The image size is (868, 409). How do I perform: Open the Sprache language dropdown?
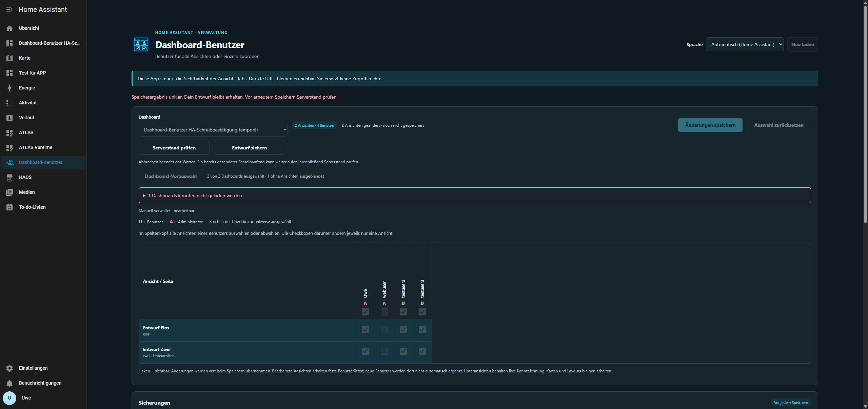click(745, 44)
